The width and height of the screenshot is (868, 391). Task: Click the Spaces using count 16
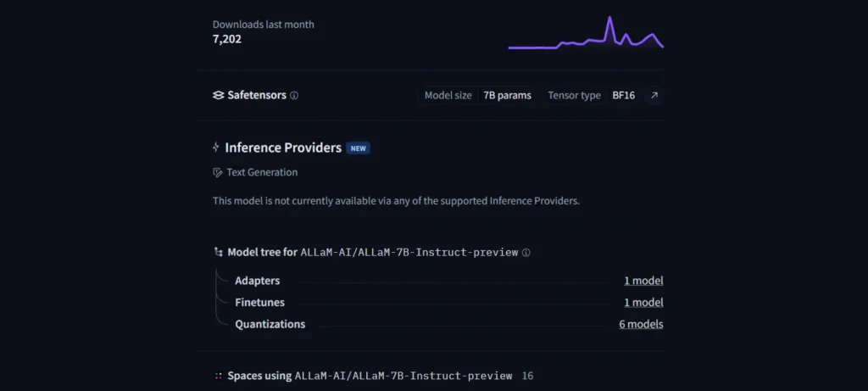coord(527,376)
